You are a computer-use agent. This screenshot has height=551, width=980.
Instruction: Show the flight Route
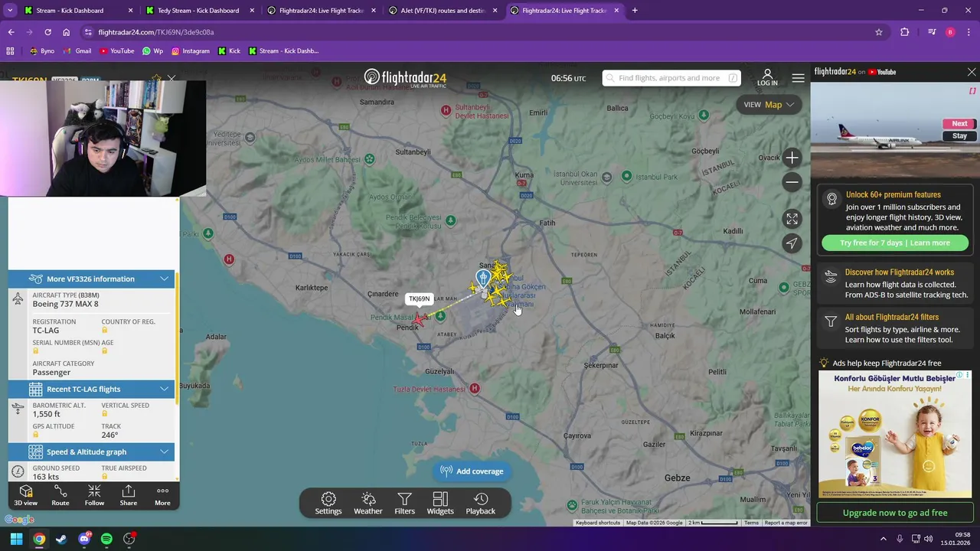(60, 495)
